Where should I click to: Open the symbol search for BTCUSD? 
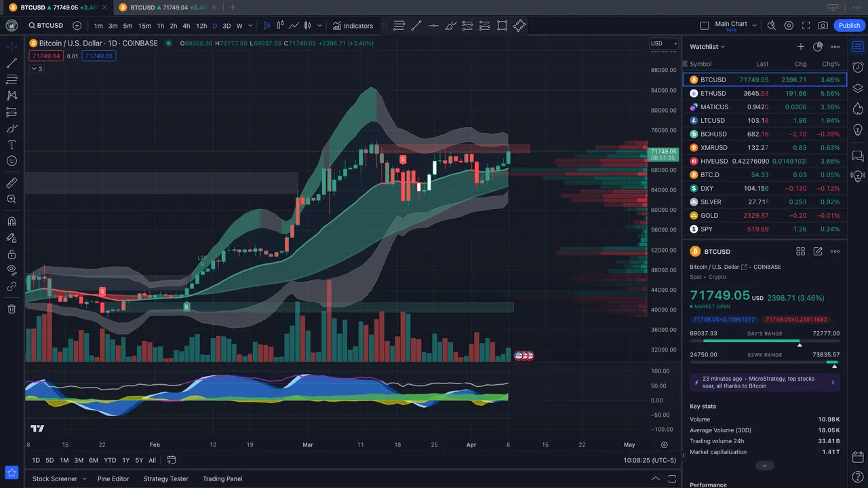(x=46, y=26)
